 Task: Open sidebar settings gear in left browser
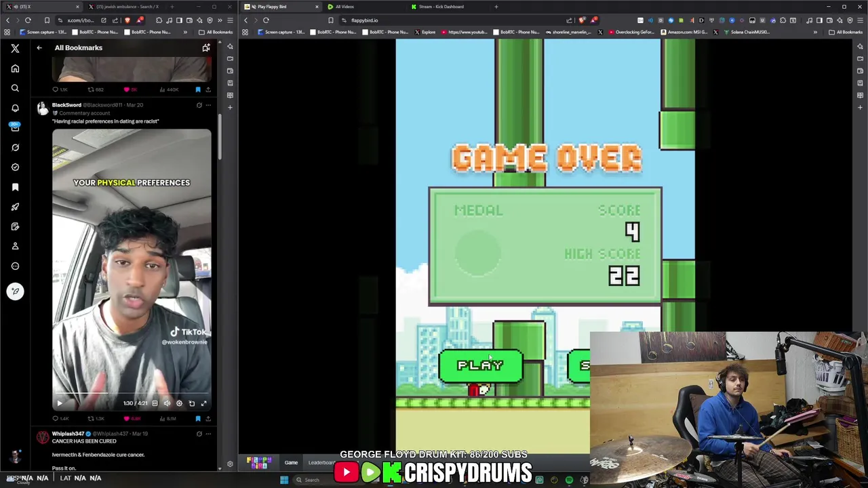(x=230, y=464)
